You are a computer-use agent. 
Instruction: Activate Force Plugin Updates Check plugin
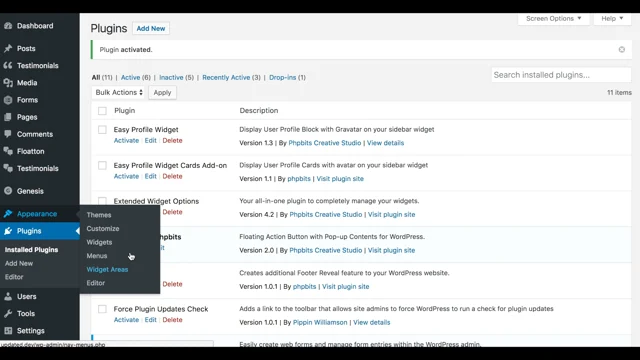tap(126, 320)
